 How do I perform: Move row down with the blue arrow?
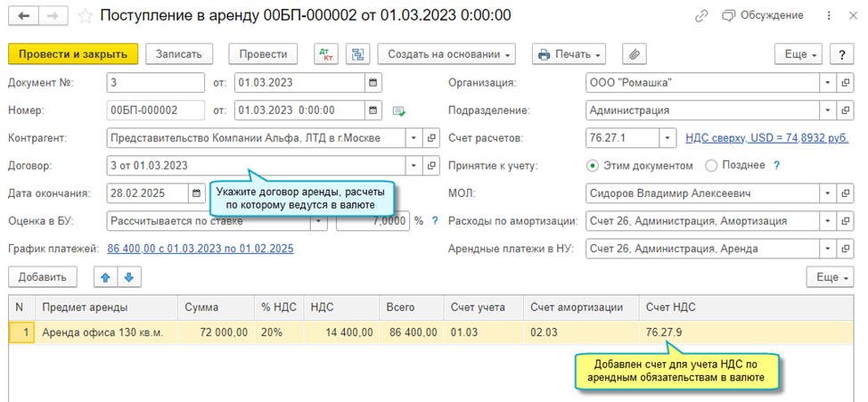pyautogui.click(x=129, y=278)
